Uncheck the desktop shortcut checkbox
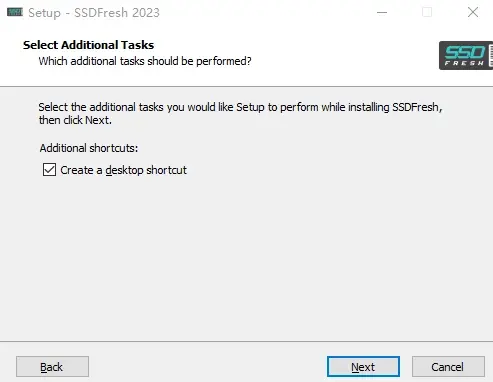Viewport: 493px width, 382px height. click(x=49, y=170)
